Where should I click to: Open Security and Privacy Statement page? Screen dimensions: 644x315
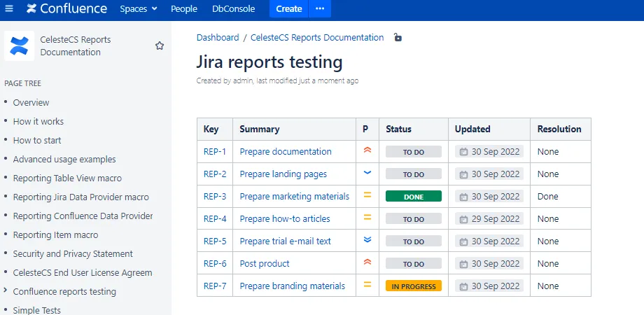pyautogui.click(x=73, y=254)
